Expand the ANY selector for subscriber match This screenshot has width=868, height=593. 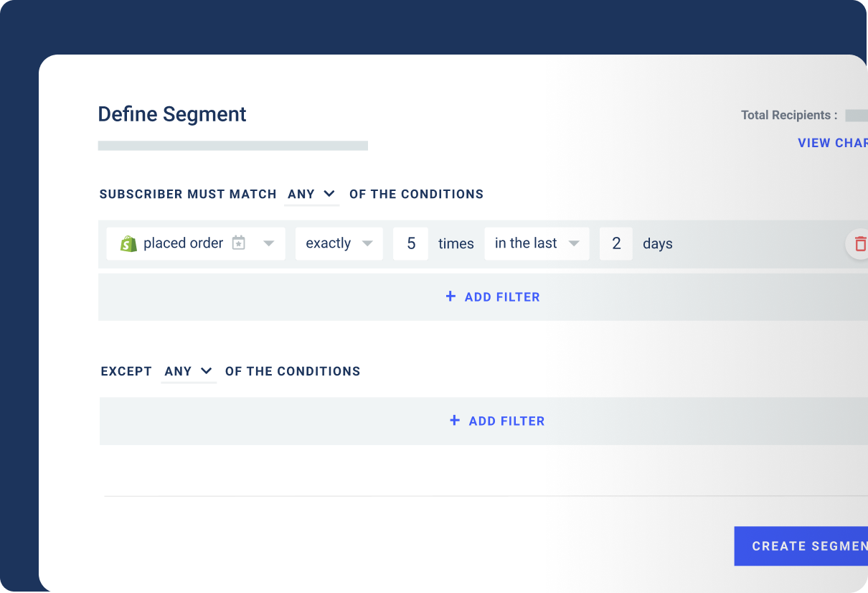[312, 194]
